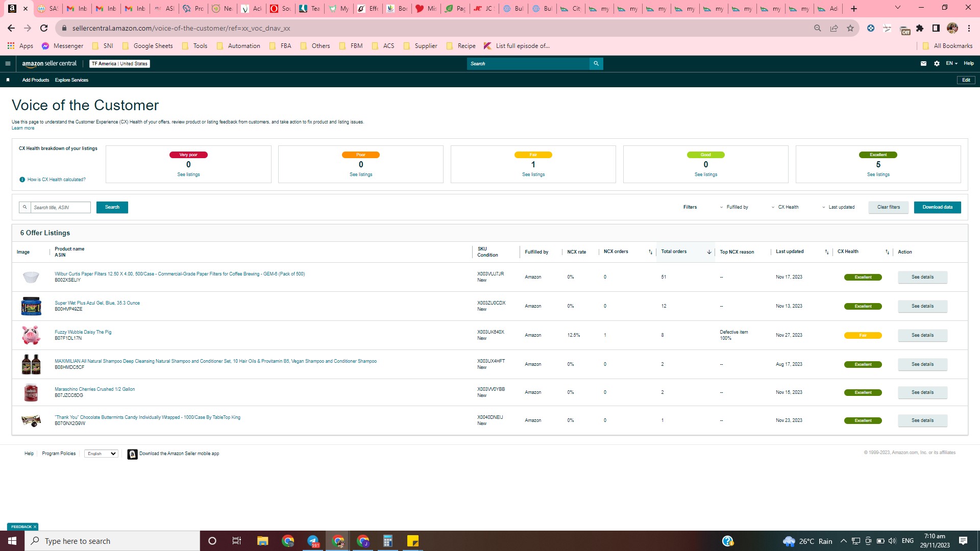Open the Seller Central hamburger menu
980x551 pixels.
click(x=8, y=64)
